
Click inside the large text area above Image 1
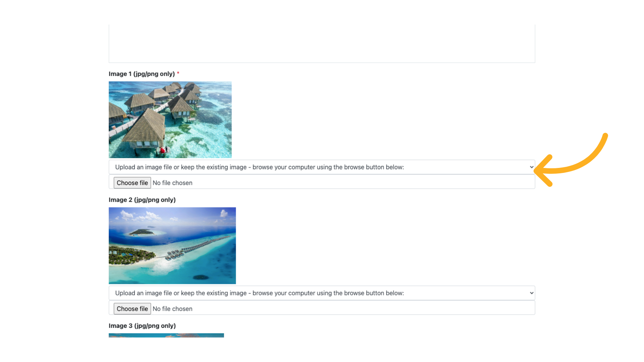(322, 43)
